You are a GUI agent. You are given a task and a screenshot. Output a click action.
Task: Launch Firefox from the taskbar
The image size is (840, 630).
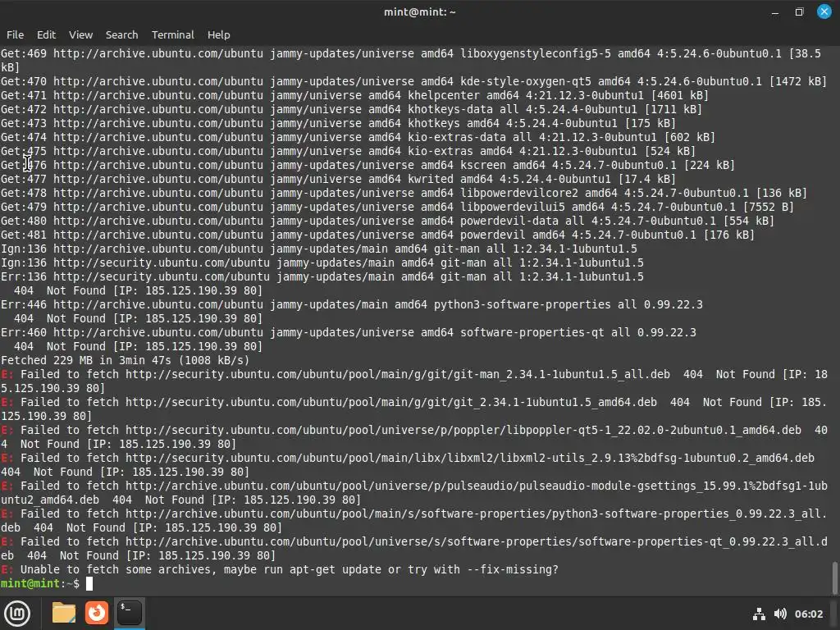click(97, 613)
